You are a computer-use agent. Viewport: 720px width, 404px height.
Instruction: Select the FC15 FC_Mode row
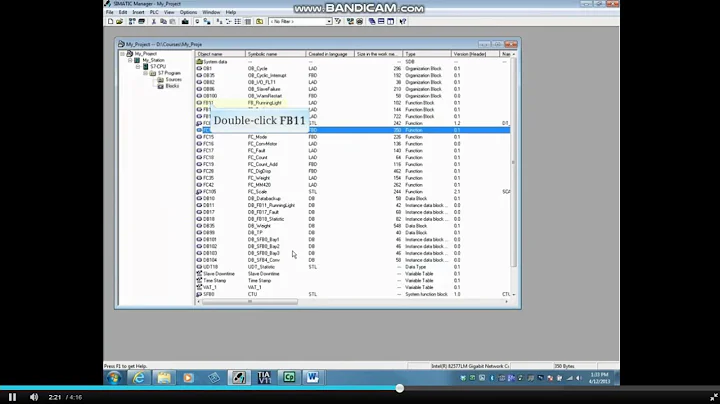(352, 137)
